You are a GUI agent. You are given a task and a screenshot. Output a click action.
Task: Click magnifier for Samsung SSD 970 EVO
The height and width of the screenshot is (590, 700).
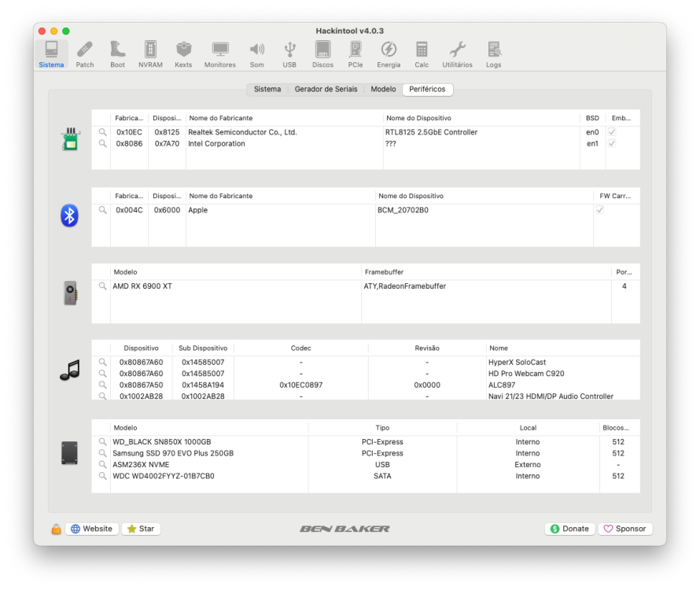point(103,453)
